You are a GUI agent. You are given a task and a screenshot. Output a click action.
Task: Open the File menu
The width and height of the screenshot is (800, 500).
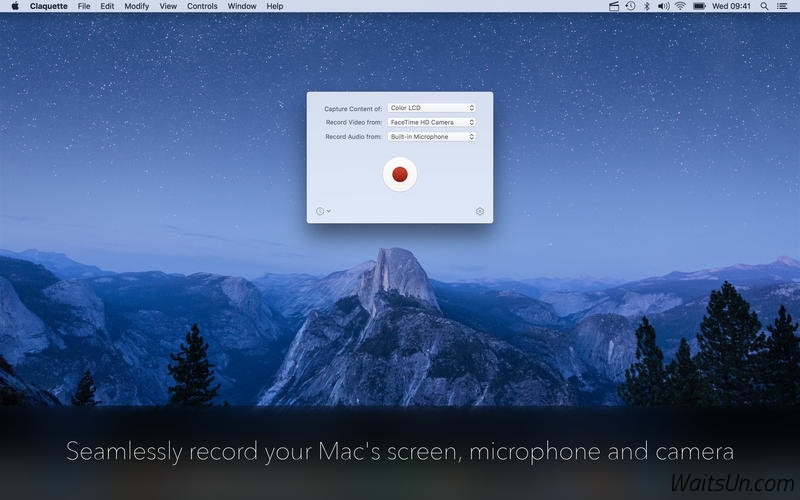84,6
